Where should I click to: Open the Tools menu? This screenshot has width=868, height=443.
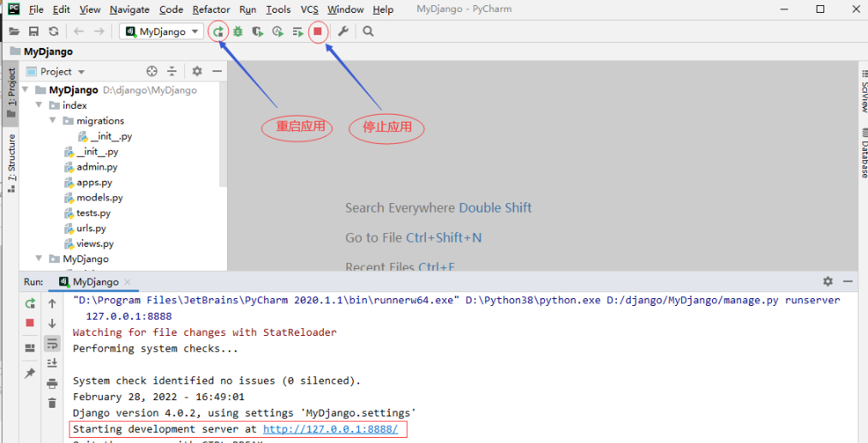coord(278,9)
